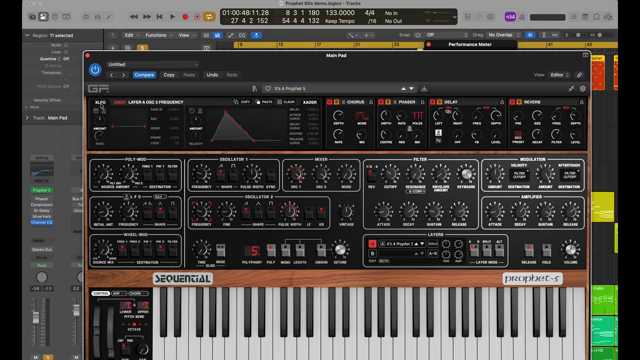This screenshot has width=640, height=360.
Task: Switch to the XLFO tab
Action: 100,102
